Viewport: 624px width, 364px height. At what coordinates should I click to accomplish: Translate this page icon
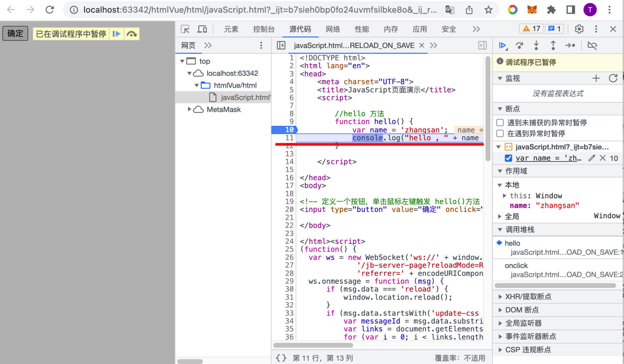[x=450, y=10]
